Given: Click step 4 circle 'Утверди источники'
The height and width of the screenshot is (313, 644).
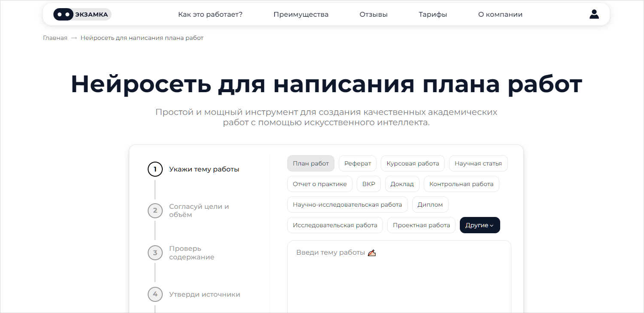Looking at the screenshot, I should tap(155, 294).
